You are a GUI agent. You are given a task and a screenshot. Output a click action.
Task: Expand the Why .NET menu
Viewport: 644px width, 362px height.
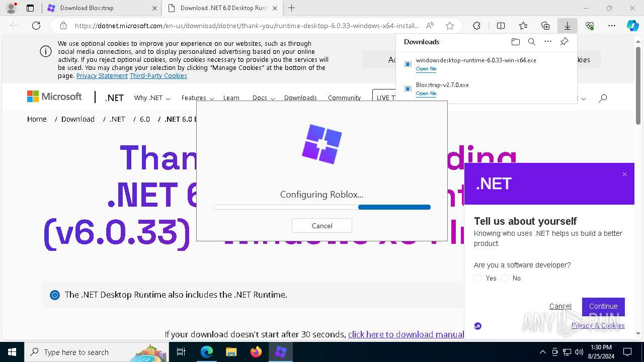coord(152,98)
